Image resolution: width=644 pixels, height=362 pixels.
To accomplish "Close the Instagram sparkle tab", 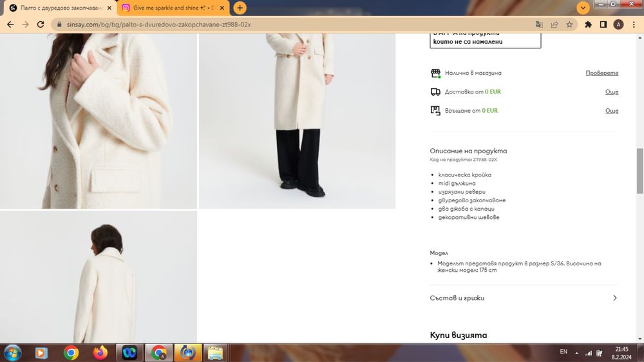I will 222,8.
